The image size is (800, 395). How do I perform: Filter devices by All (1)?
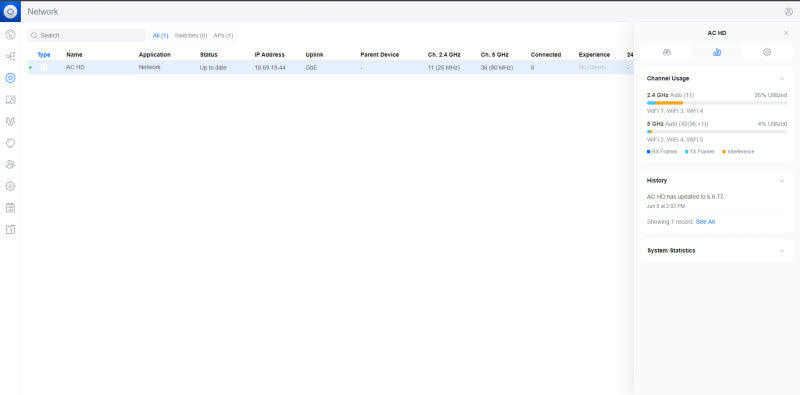[x=161, y=36]
